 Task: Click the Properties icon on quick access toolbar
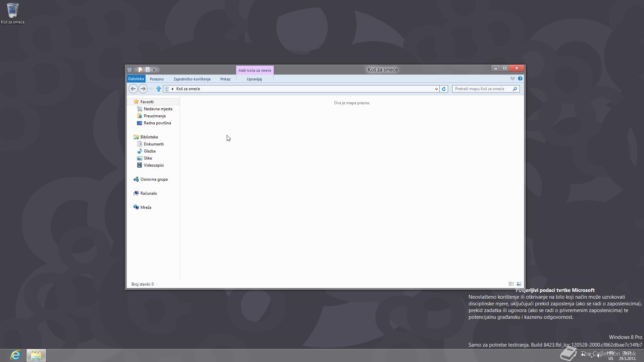(x=140, y=69)
